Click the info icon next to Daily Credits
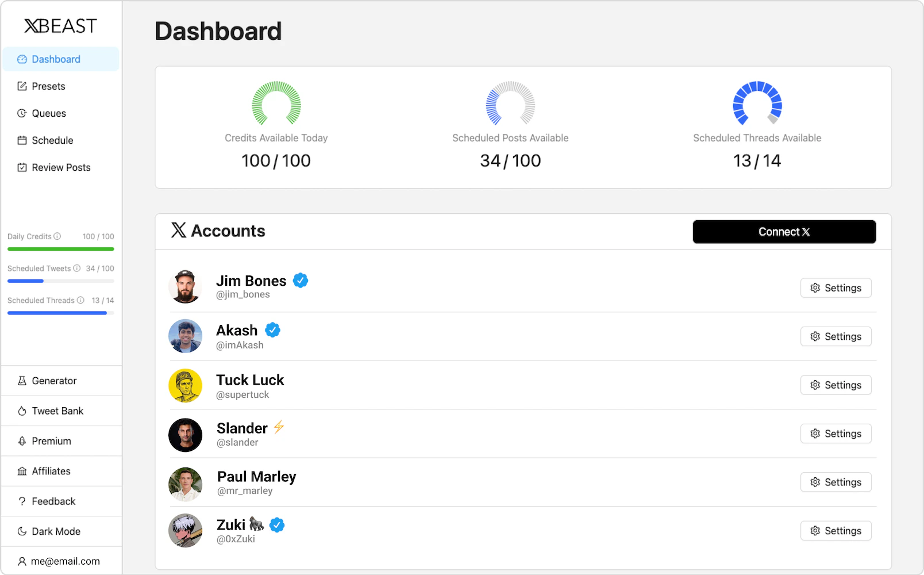 click(x=57, y=236)
